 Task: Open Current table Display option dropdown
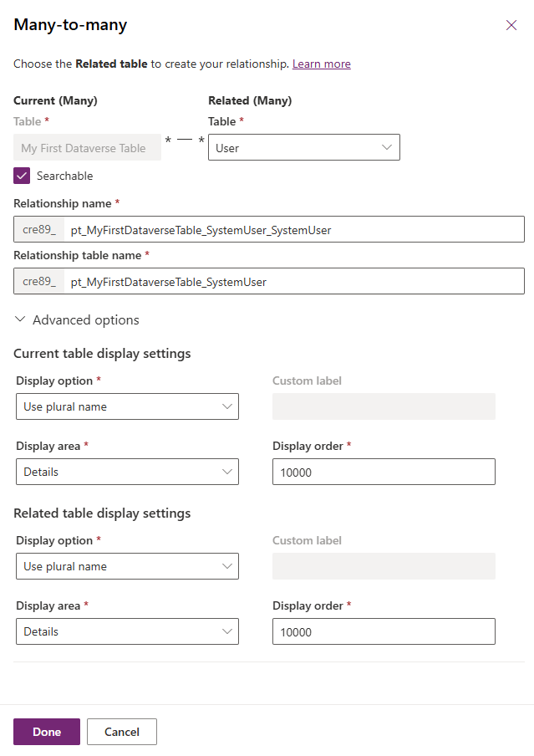[x=127, y=406]
